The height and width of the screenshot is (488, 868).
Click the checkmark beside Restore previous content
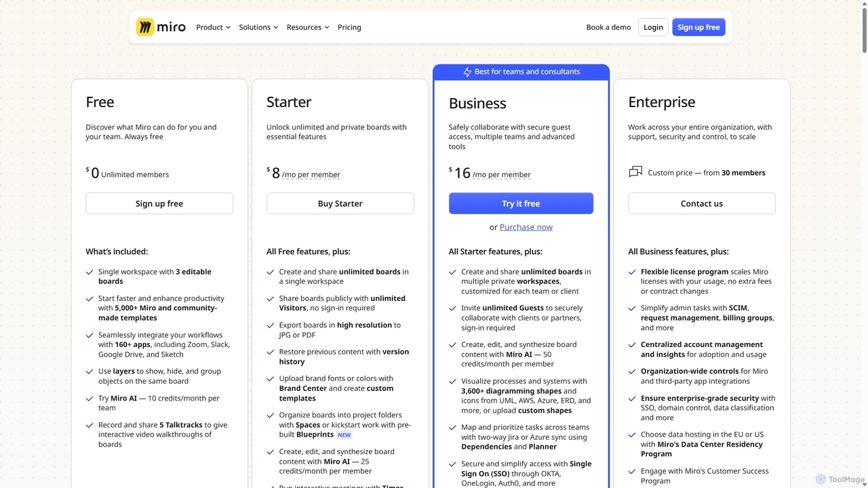(x=271, y=352)
